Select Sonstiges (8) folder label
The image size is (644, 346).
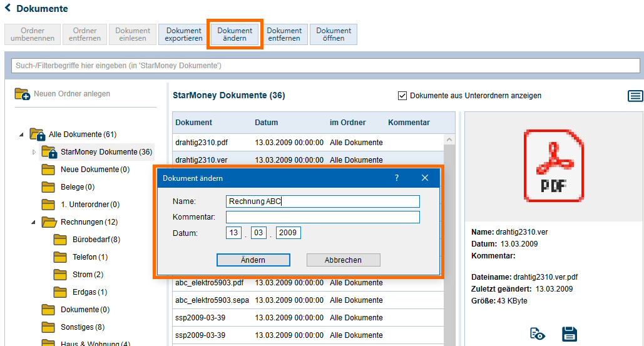(83, 327)
